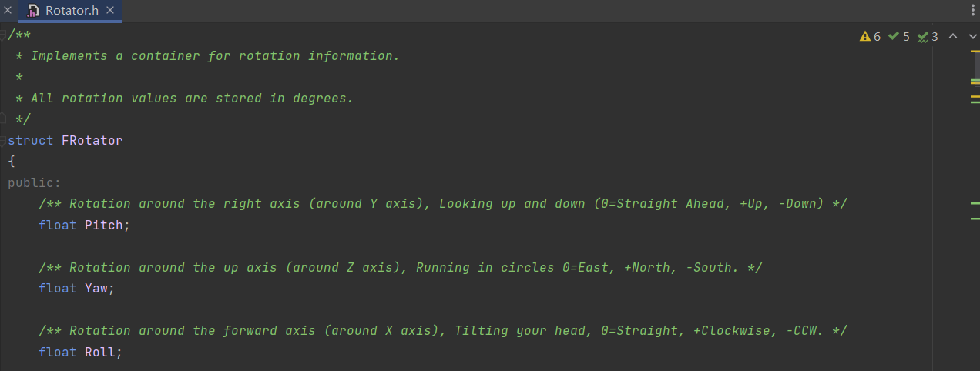980x371 pixels.
Task: Click the green checkmark weak warnings count 5
Action: (x=899, y=37)
